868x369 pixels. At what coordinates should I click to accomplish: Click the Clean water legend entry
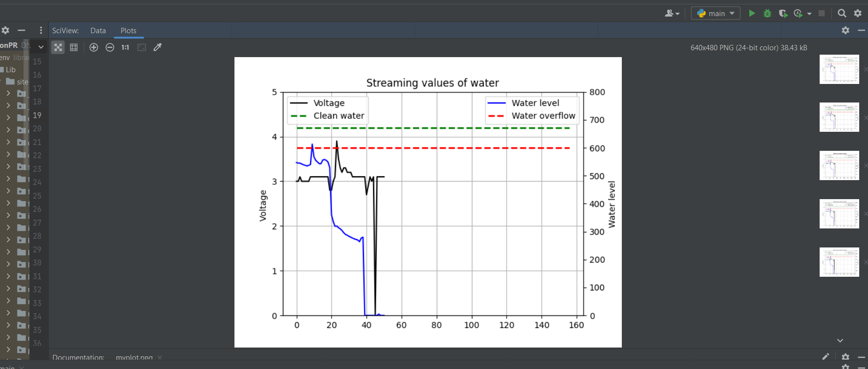click(328, 116)
